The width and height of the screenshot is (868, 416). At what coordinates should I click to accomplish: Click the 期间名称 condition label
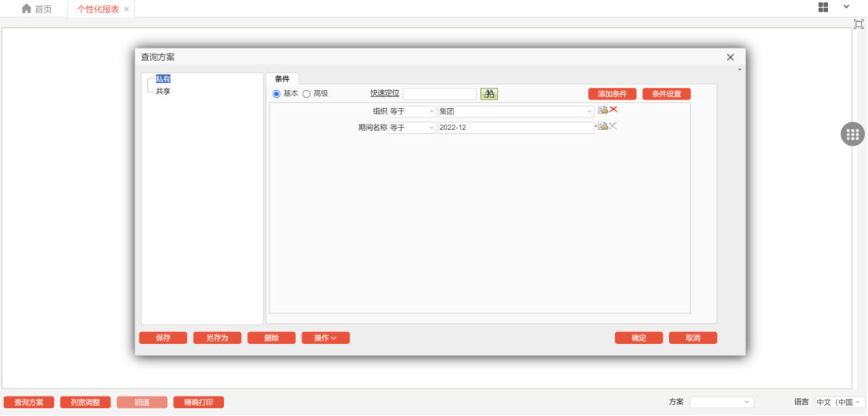coord(373,128)
